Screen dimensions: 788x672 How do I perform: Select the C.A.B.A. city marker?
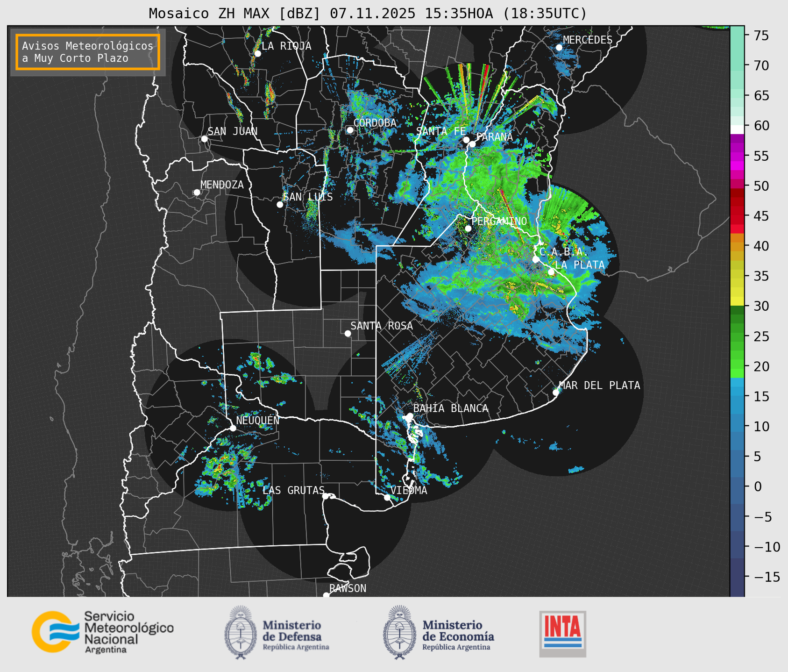[536, 259]
